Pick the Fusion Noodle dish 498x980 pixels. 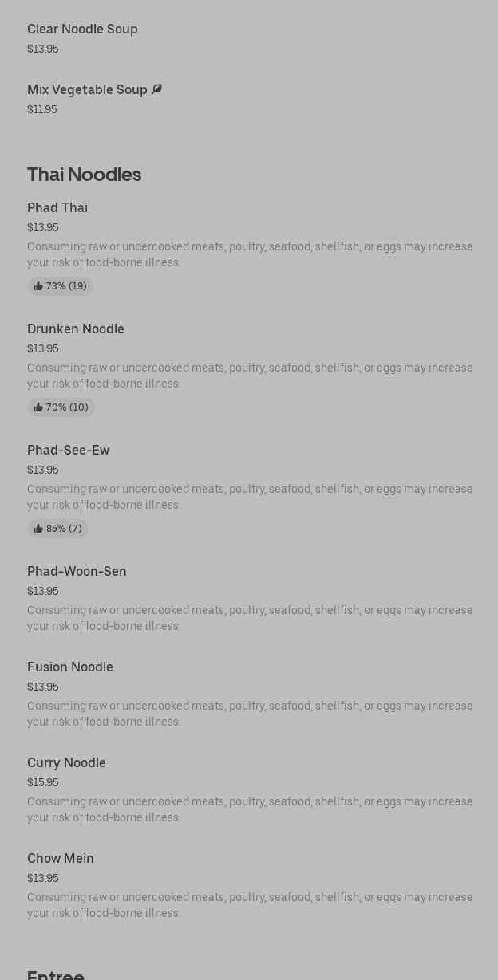coord(70,667)
